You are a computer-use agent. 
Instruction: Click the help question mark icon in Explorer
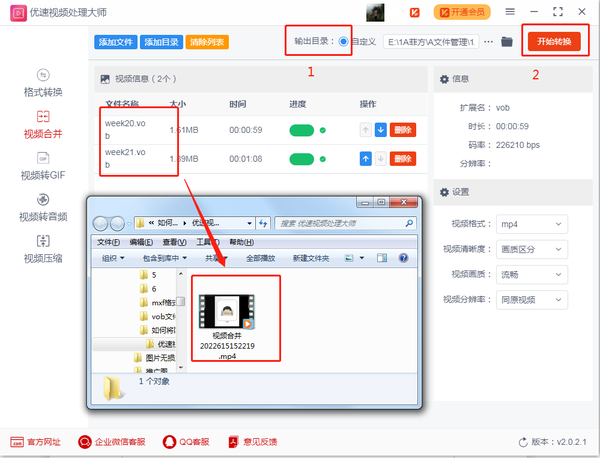click(x=403, y=258)
